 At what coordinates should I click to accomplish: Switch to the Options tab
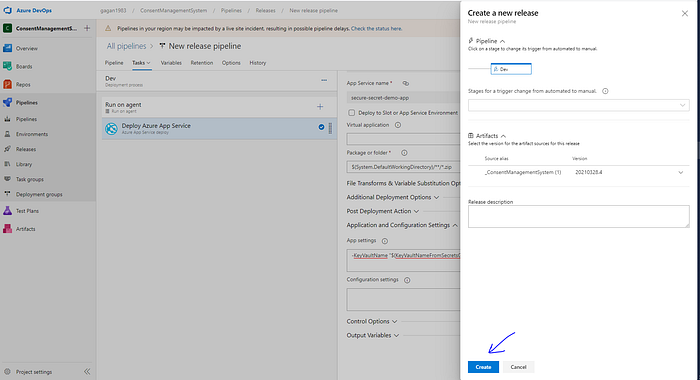tap(231, 63)
